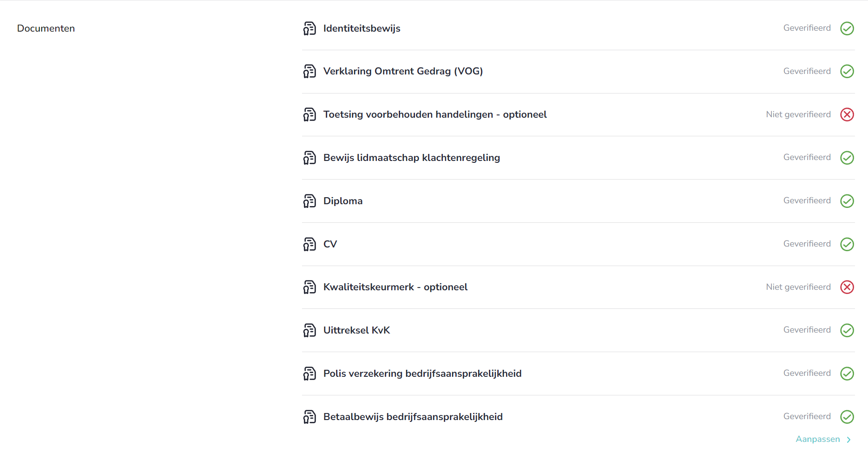Select the Betaalbewijs bedrijfsaansprakelijkheid document title
Viewport: 868px width, 454px height.
point(413,417)
